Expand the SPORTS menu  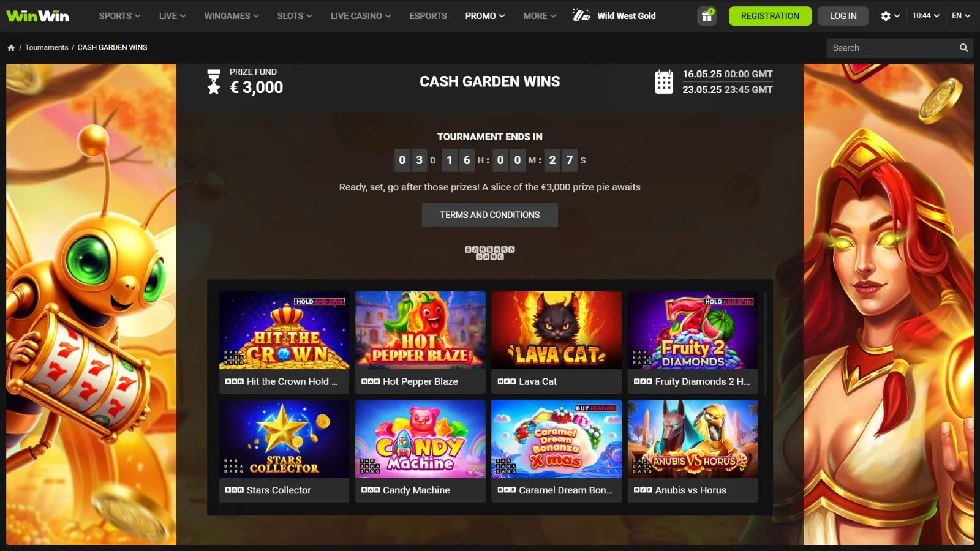click(119, 16)
